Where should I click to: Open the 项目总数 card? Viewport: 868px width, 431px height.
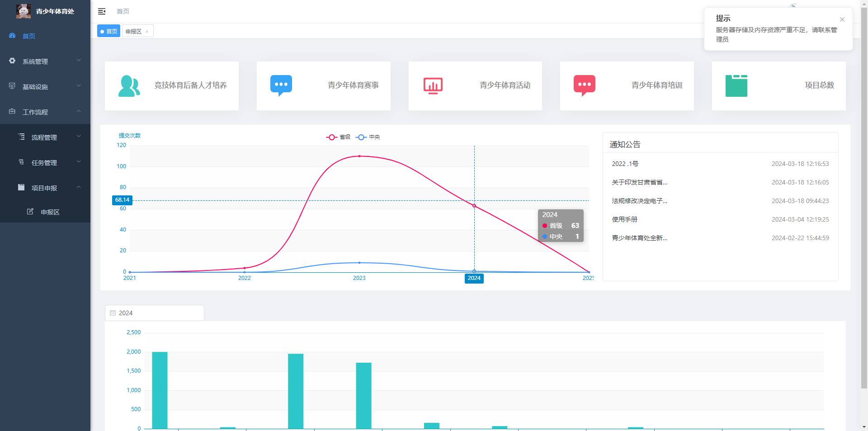pos(779,86)
